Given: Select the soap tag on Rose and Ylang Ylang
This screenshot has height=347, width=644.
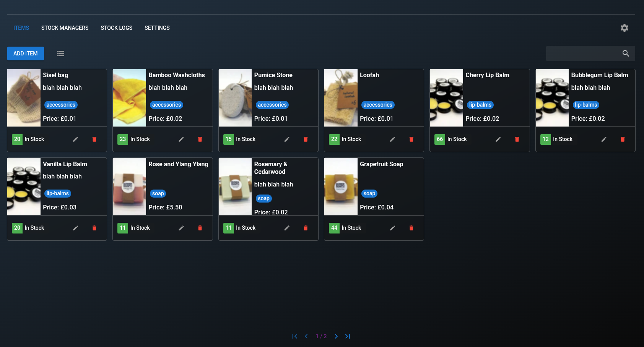Looking at the screenshot, I should point(158,193).
